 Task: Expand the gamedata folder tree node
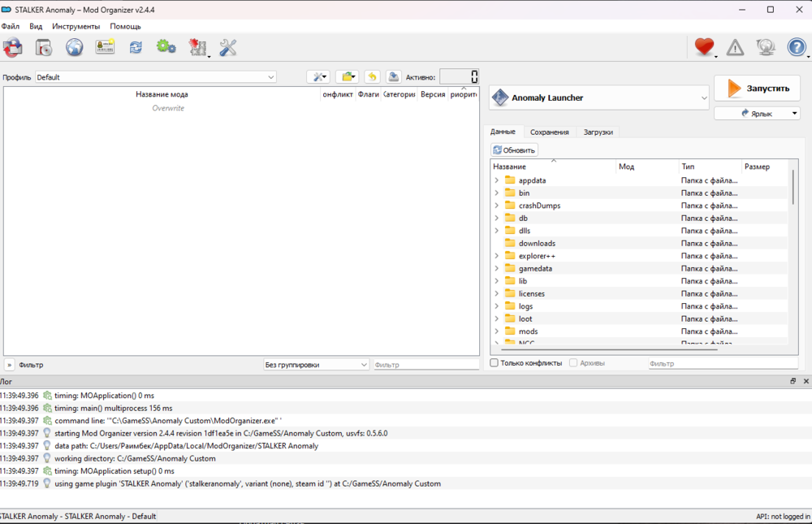pyautogui.click(x=496, y=268)
